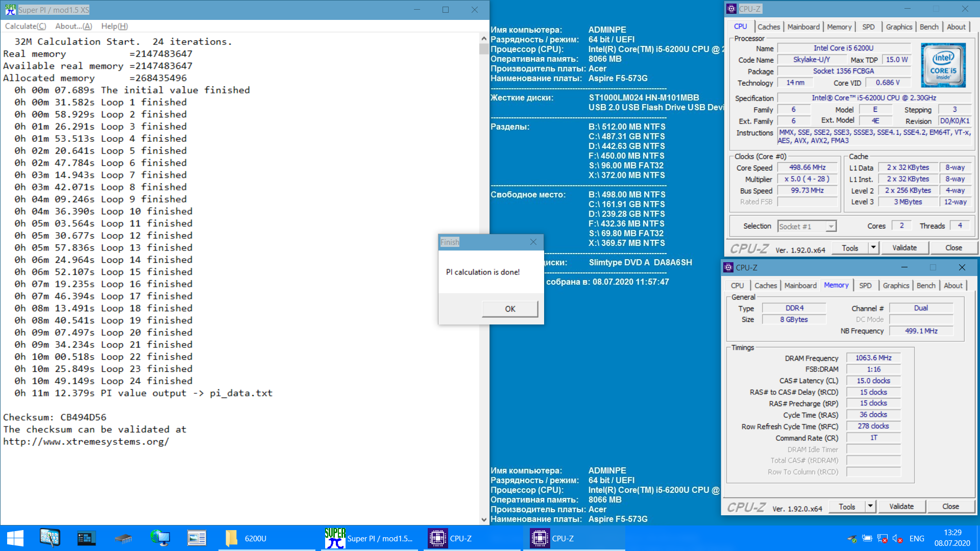The width and height of the screenshot is (980, 551).
Task: Switch to SPD tab in lower CPU-Z
Action: [865, 286]
